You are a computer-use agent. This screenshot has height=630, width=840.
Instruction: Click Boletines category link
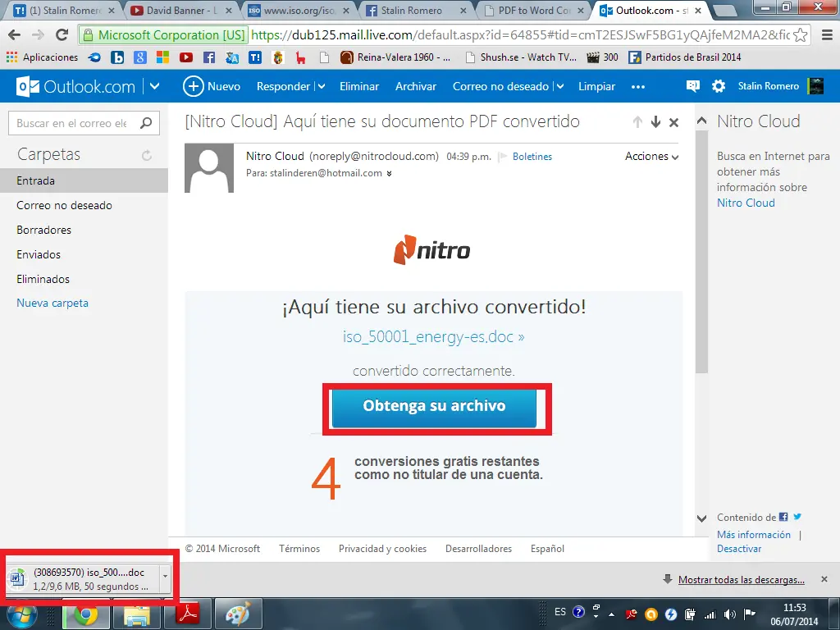[x=532, y=157]
